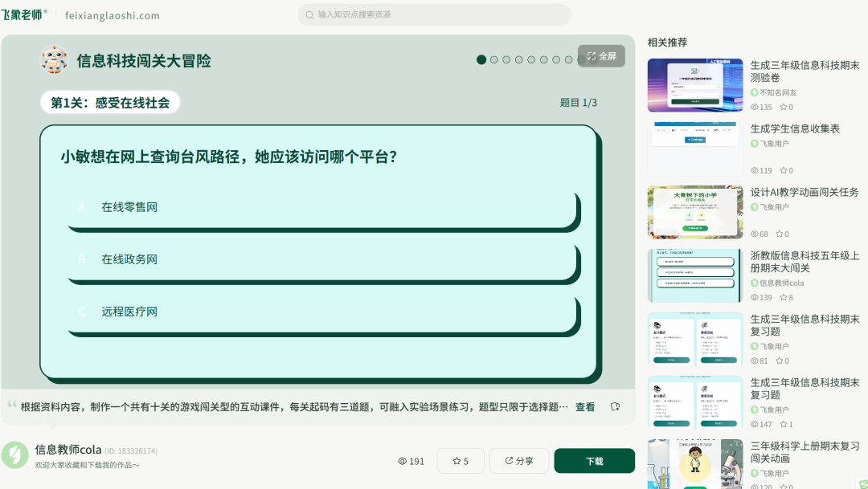Screen dimensions: 868x489
Task: Click the first slide navigation dot
Action: point(481,59)
